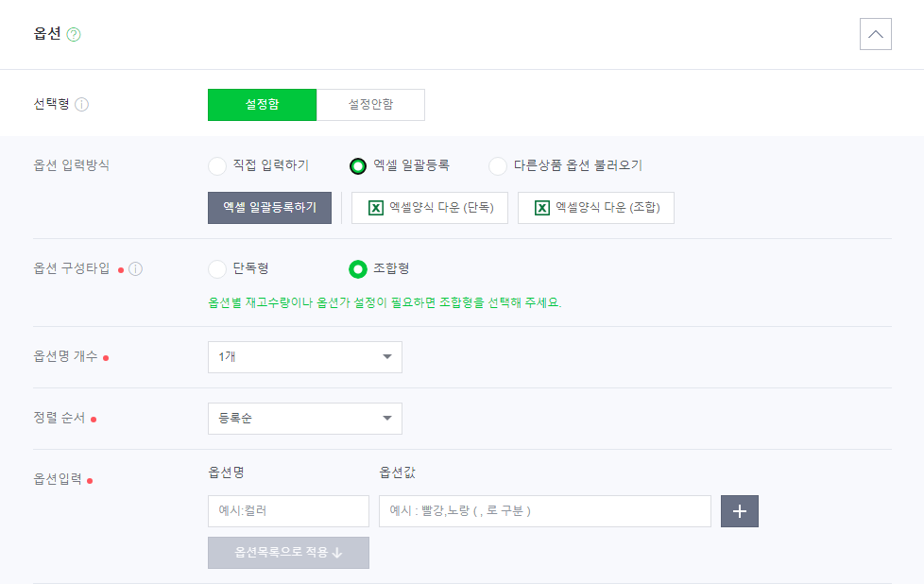
Task: Collapse the 옵션 section with the chevron
Action: (875, 33)
